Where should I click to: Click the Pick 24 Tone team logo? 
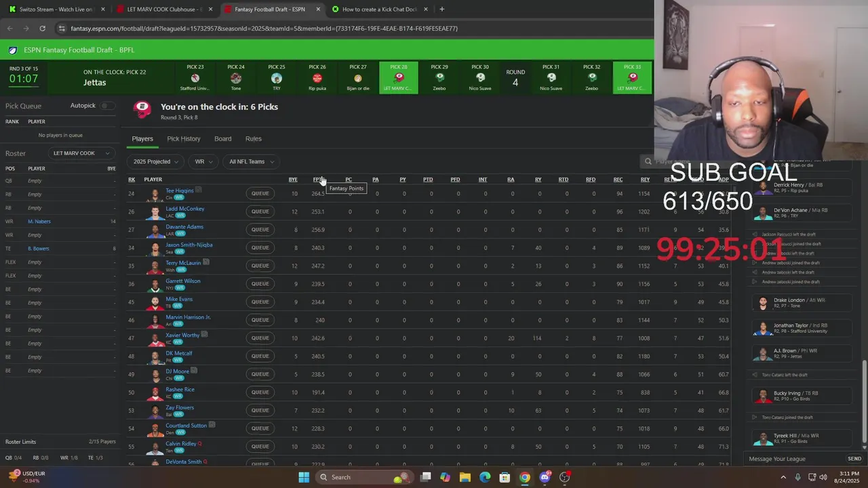[236, 78]
